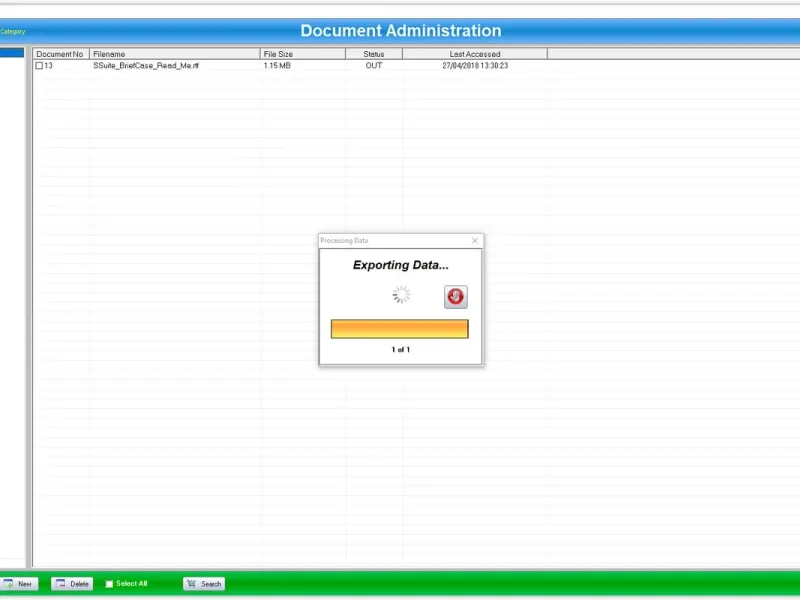Screen dimensions: 800x600
Task: Click the 1.15 MB file size cell
Action: coord(277,66)
